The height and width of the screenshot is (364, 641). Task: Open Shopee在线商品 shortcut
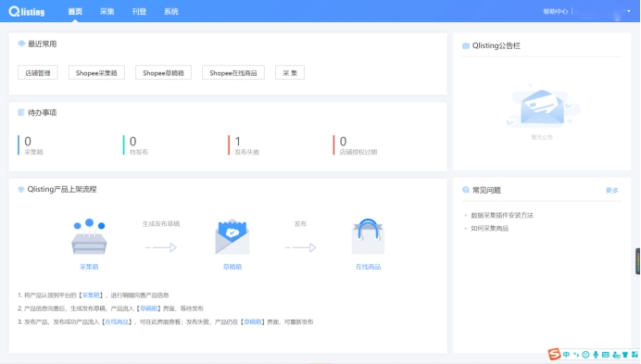point(233,73)
